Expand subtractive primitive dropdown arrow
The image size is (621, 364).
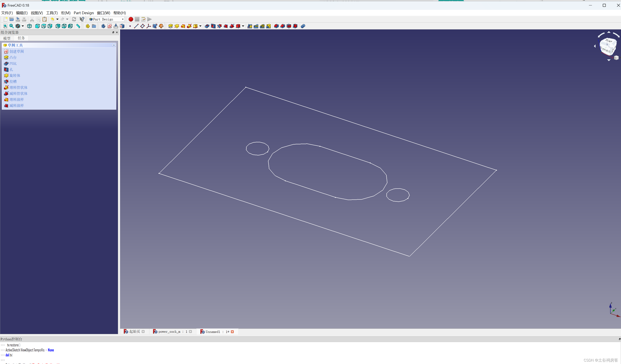coord(243,26)
